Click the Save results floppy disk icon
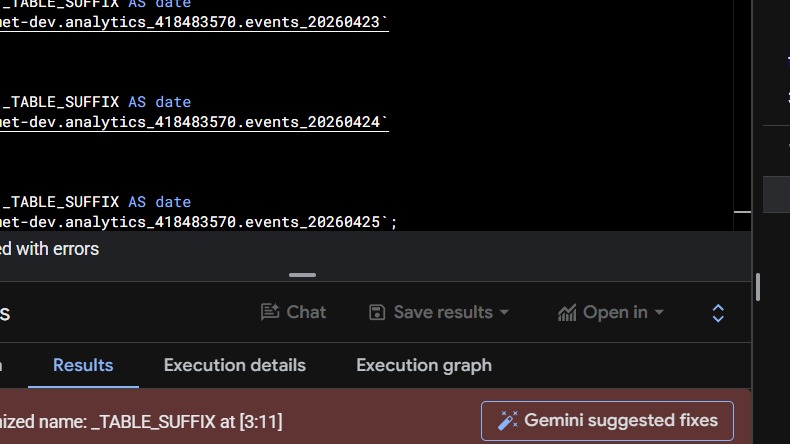Image resolution: width=790 pixels, height=444 pixels. pyautogui.click(x=377, y=312)
